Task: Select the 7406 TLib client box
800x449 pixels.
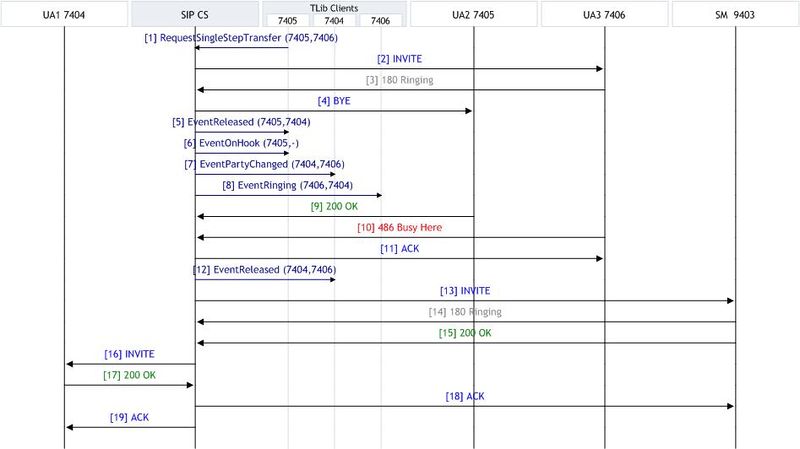Action: click(x=381, y=20)
